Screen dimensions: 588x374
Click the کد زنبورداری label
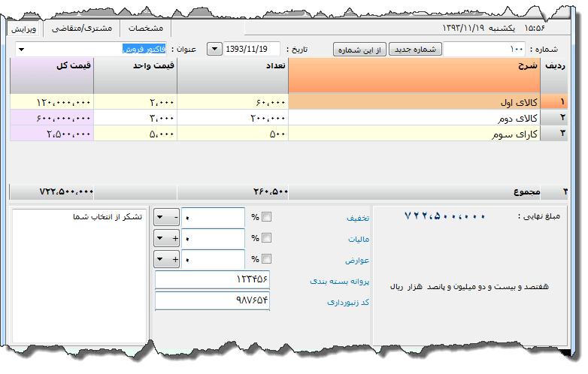click(348, 302)
